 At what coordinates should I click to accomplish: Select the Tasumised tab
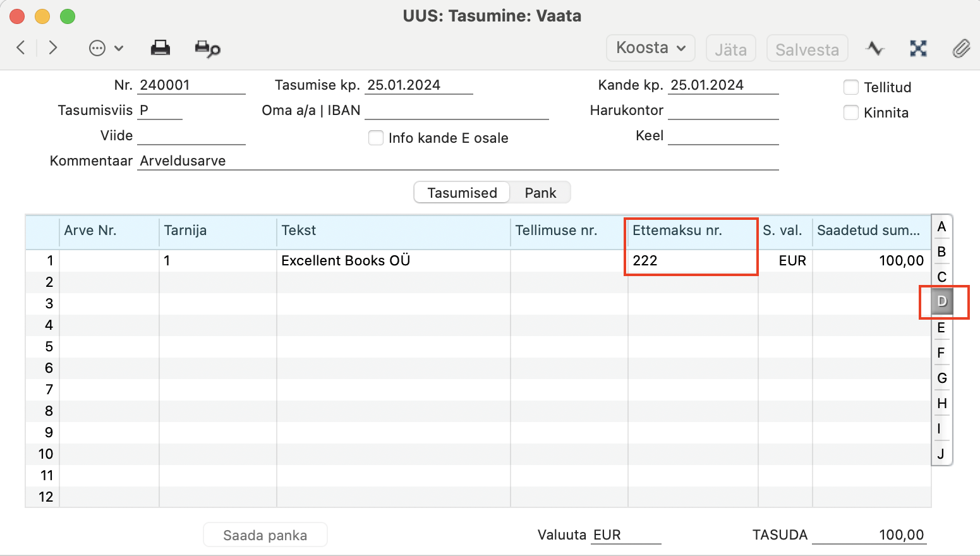click(x=462, y=193)
